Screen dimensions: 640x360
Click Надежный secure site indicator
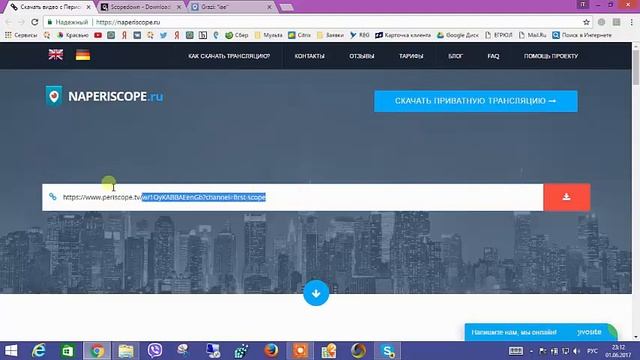[68, 22]
